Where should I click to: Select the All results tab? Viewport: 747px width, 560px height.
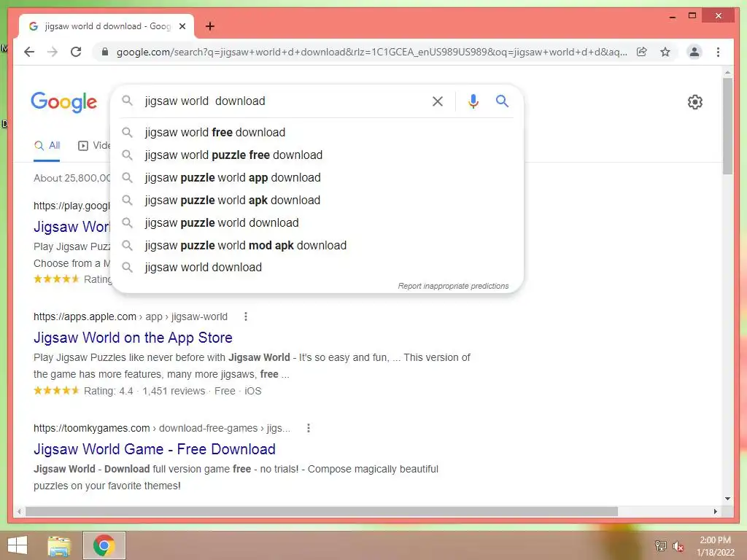[x=47, y=146]
